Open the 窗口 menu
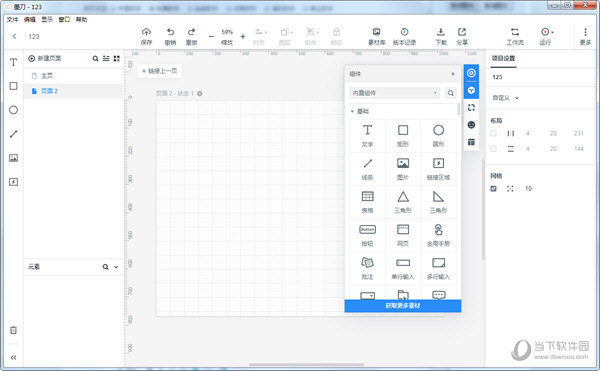This screenshot has width=600, height=371. coord(64,20)
